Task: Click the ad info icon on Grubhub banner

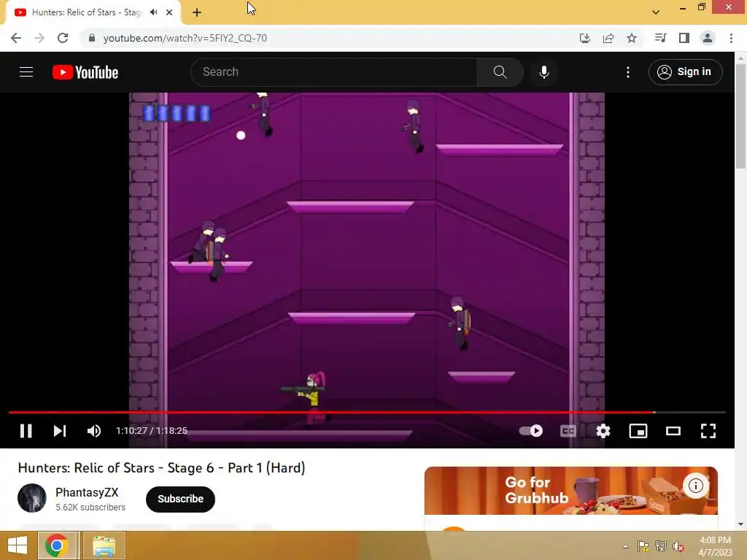Action: (695, 486)
